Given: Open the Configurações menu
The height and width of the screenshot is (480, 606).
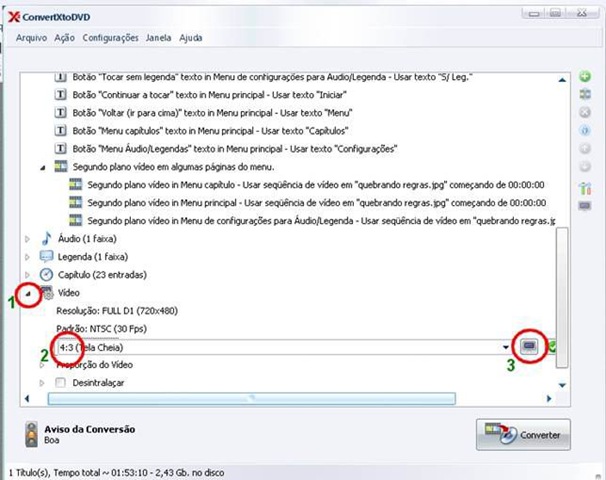Looking at the screenshot, I should pos(111,38).
